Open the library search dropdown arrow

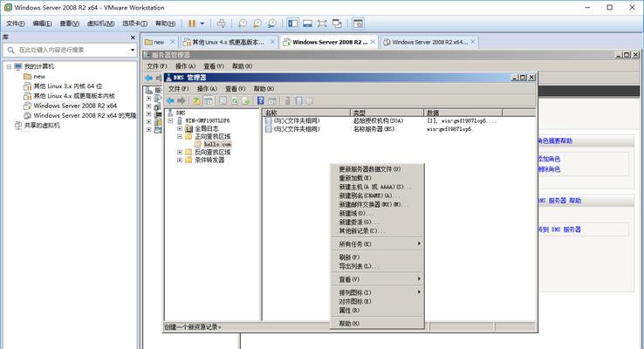133,50
